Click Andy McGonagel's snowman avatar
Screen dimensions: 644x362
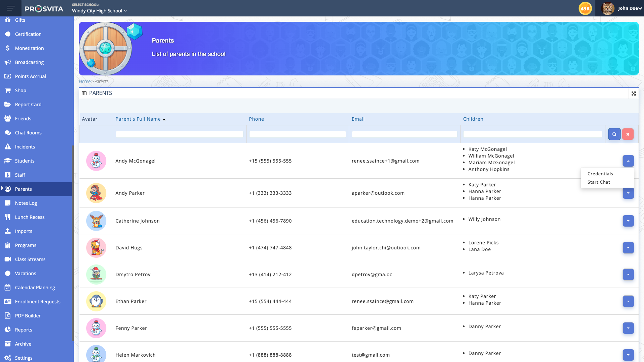point(96,161)
